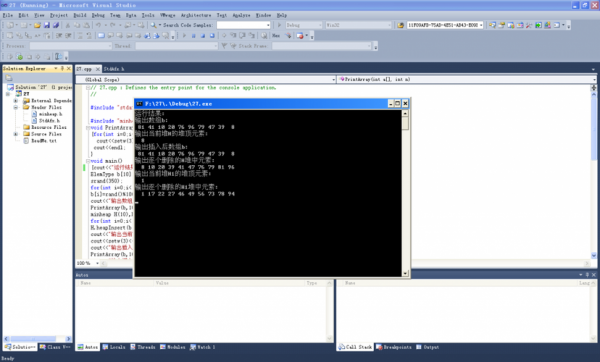Open the Analyze menu
Screen dimensions: 600x362
[x=241, y=15]
